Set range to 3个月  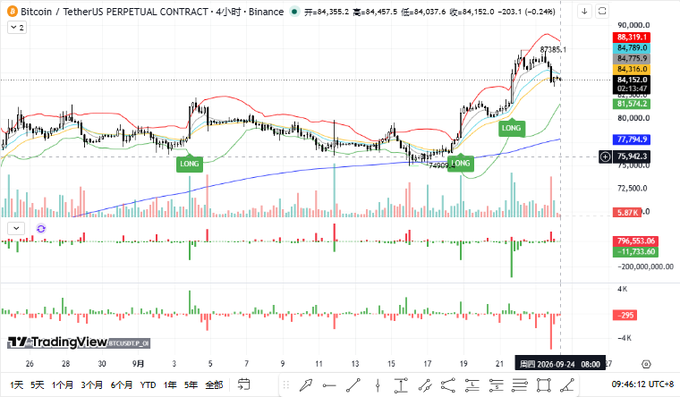click(x=92, y=385)
